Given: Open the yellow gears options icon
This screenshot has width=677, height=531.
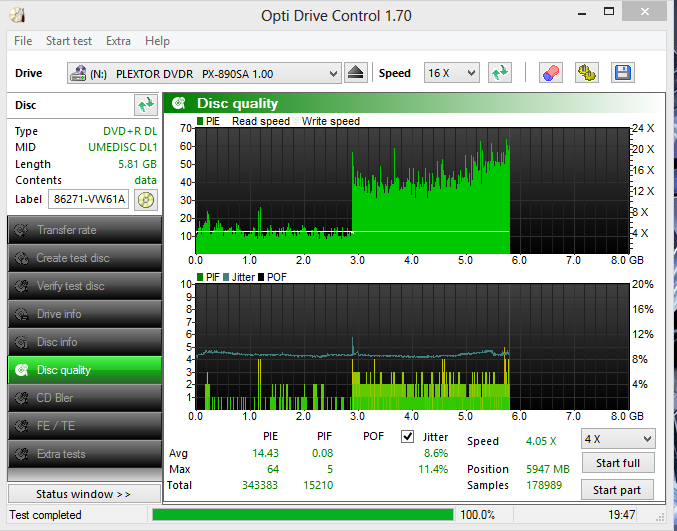Looking at the screenshot, I should coord(587,73).
